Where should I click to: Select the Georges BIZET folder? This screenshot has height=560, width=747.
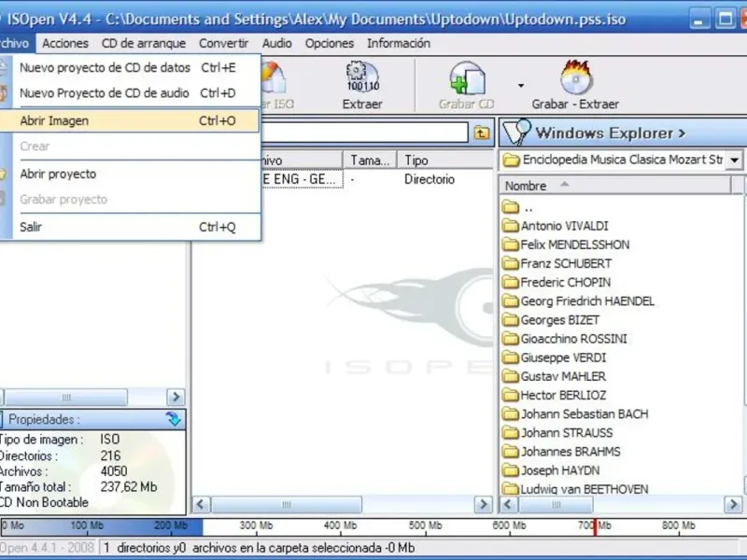(551, 320)
